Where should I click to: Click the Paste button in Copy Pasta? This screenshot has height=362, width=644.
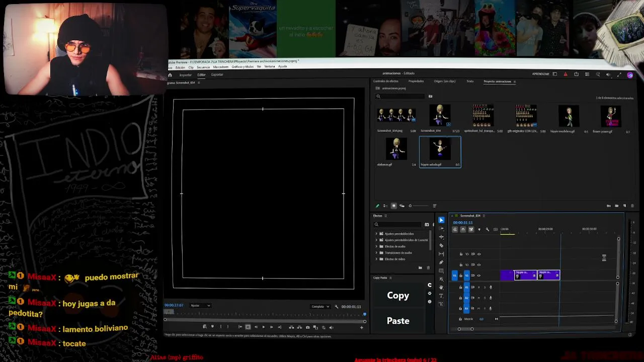coord(398,321)
